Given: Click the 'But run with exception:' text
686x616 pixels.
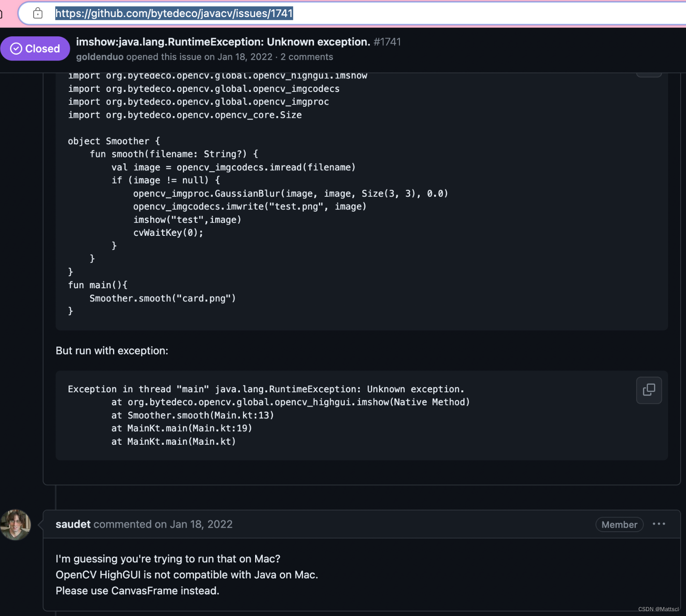Looking at the screenshot, I should click(112, 351).
